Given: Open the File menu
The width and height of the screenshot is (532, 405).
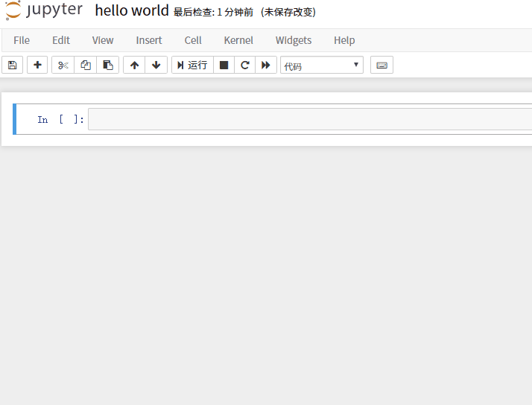Looking at the screenshot, I should point(22,40).
